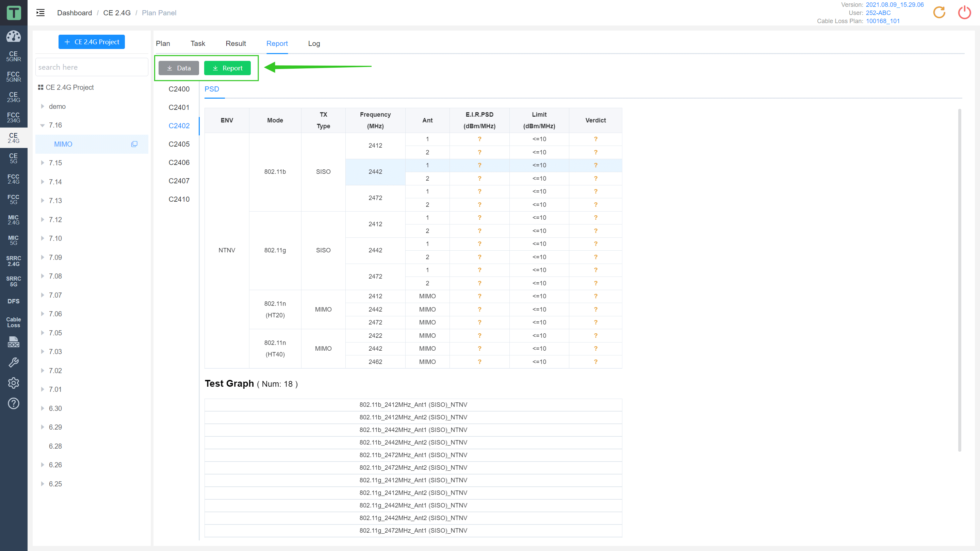
Task: Switch to the Log tab
Action: tap(314, 43)
